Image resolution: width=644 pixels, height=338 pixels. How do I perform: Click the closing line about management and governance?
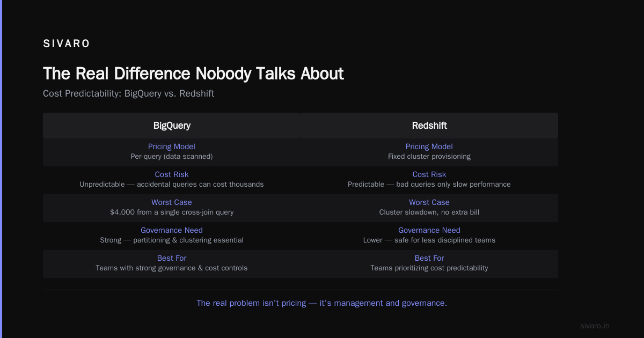322,303
